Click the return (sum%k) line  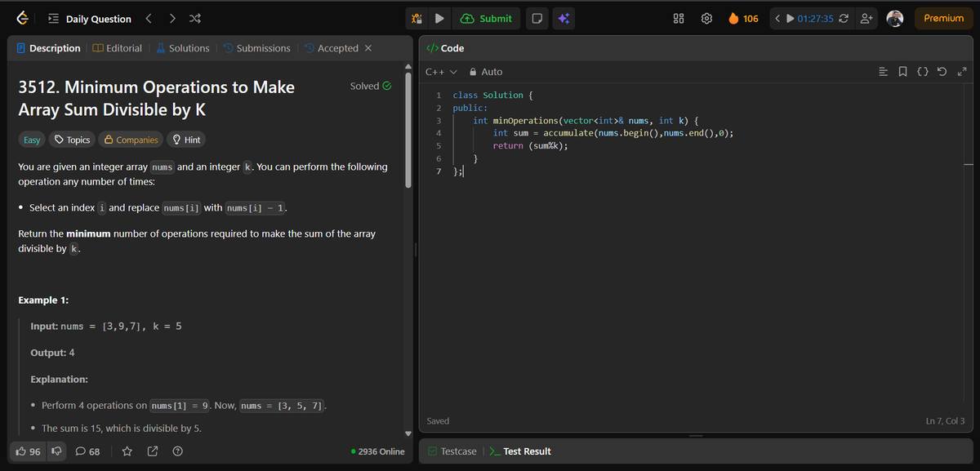click(530, 145)
